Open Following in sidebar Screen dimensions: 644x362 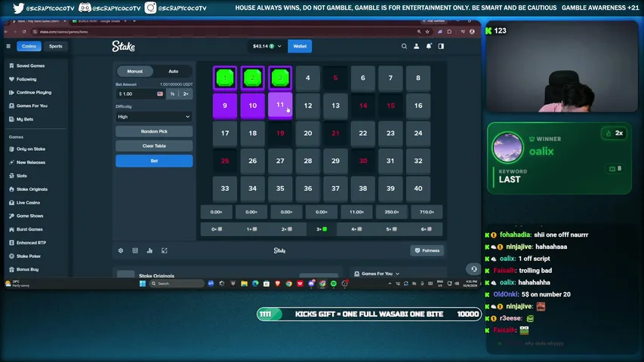tap(26, 79)
